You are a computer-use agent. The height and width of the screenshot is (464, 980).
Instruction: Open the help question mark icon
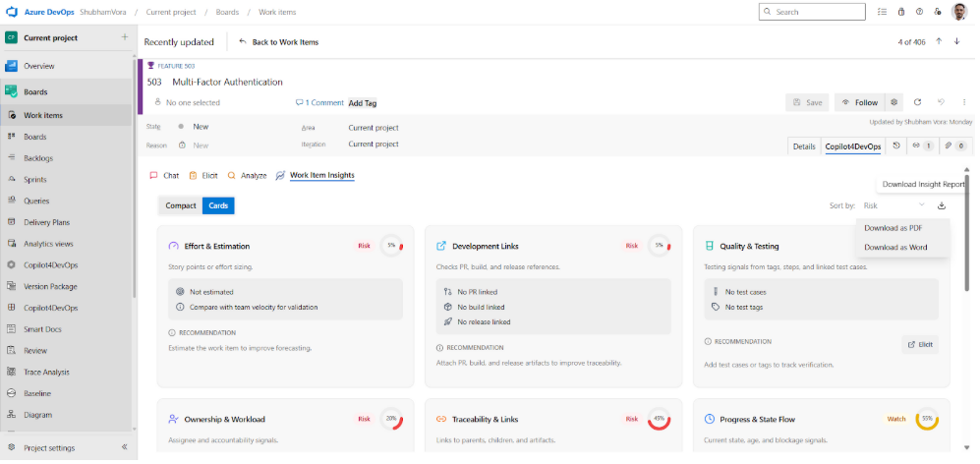coord(919,12)
